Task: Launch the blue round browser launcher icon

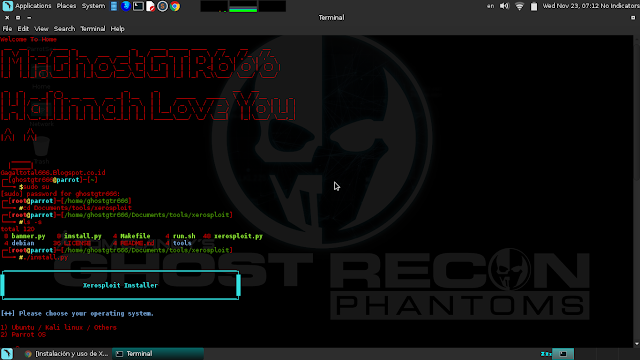Action: tap(126, 6)
